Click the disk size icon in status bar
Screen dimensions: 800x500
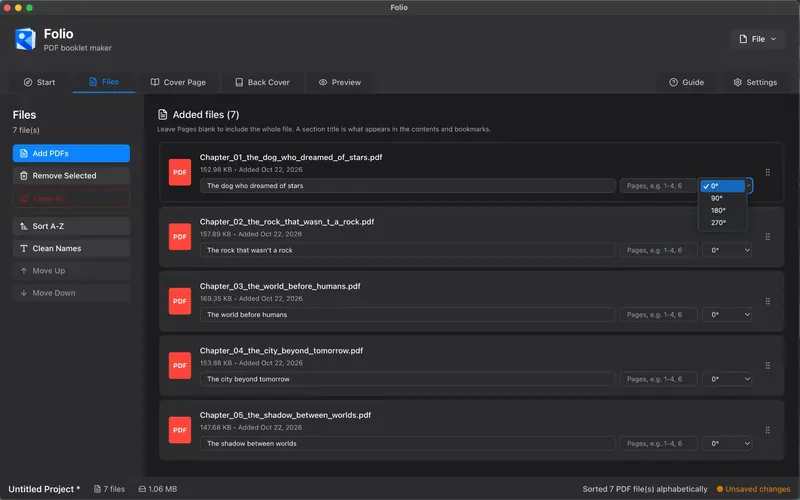[x=142, y=489]
